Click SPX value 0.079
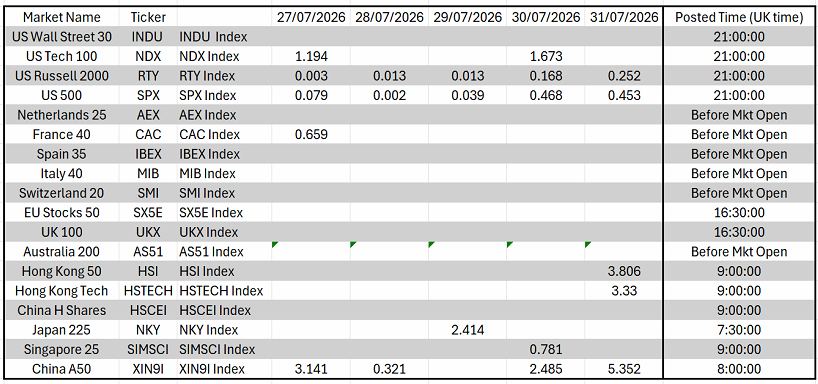 click(x=311, y=95)
